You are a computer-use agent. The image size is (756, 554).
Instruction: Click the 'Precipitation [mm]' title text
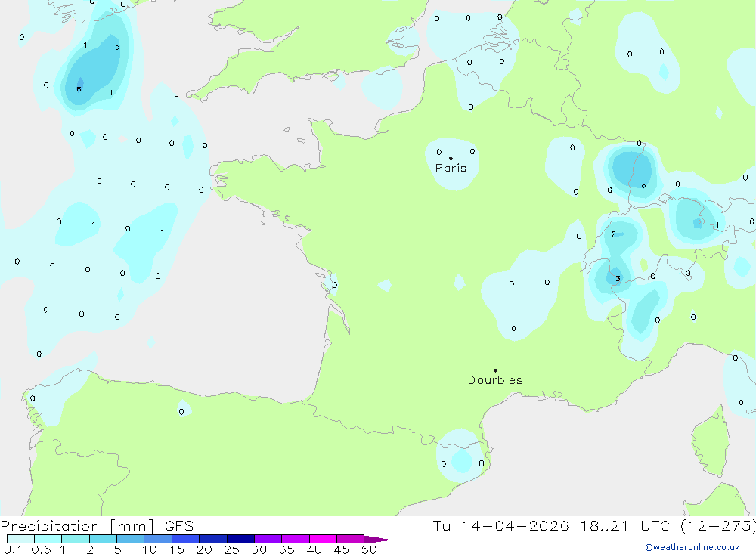(x=78, y=526)
